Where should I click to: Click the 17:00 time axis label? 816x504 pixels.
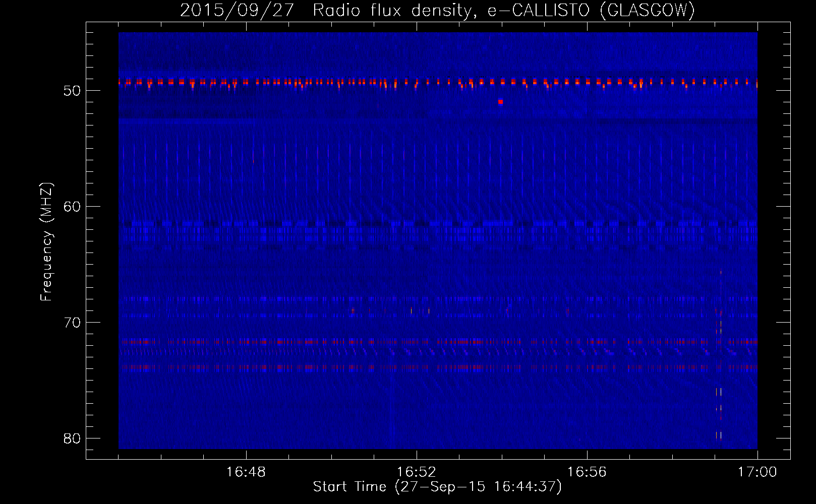point(757,472)
